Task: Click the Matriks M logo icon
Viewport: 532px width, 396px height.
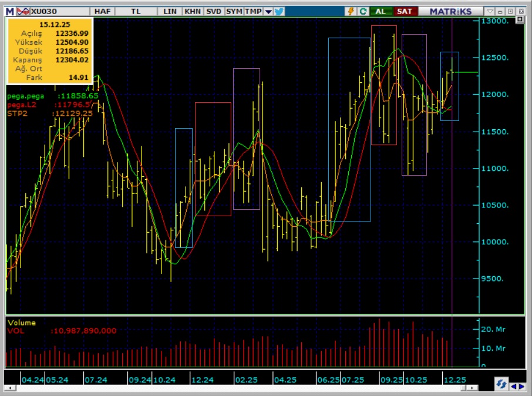Action: [10, 11]
